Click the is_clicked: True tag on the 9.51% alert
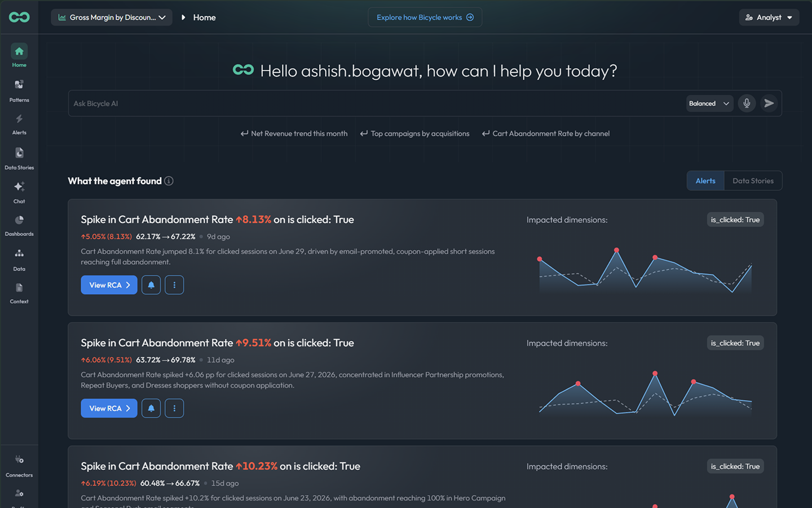Image resolution: width=812 pixels, height=508 pixels. pos(735,343)
